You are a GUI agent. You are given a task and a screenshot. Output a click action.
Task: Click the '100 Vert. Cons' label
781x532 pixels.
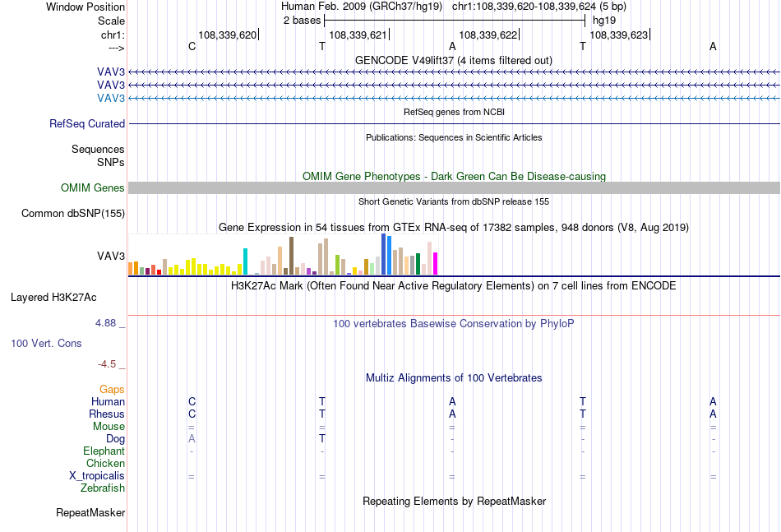46,343
